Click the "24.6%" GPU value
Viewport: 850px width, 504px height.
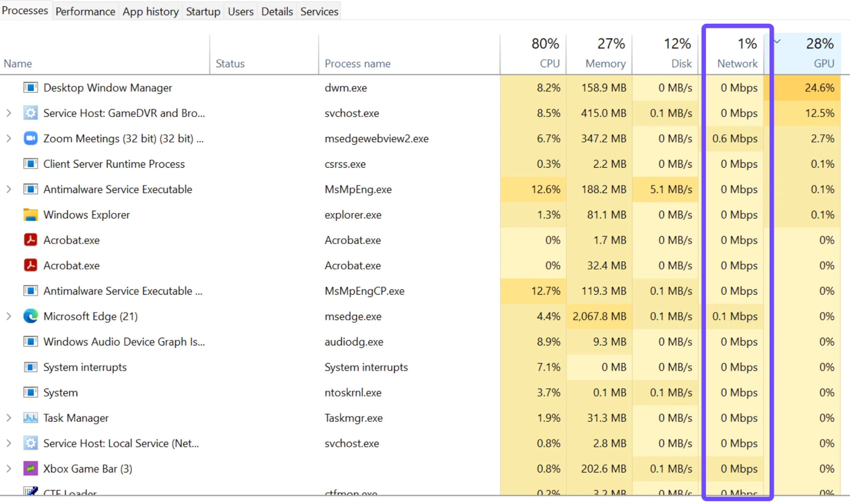[819, 88]
